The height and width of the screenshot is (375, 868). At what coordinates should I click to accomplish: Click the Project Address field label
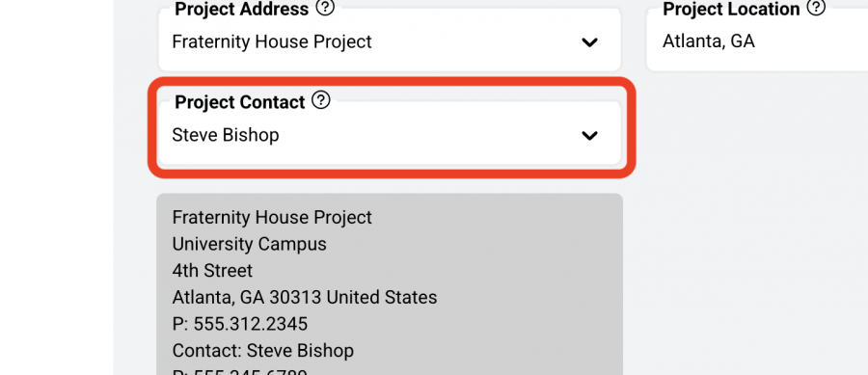point(242,9)
